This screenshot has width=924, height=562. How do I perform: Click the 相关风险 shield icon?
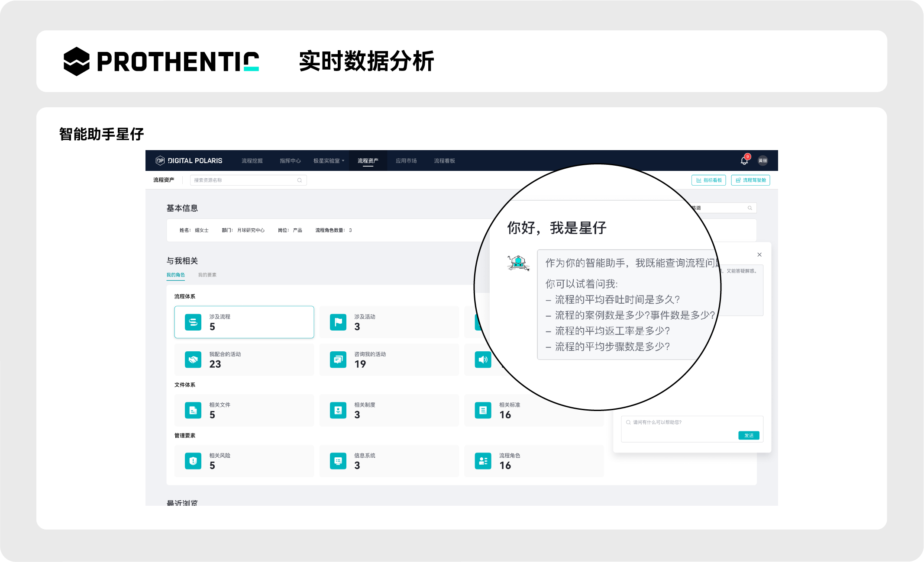[x=193, y=461]
